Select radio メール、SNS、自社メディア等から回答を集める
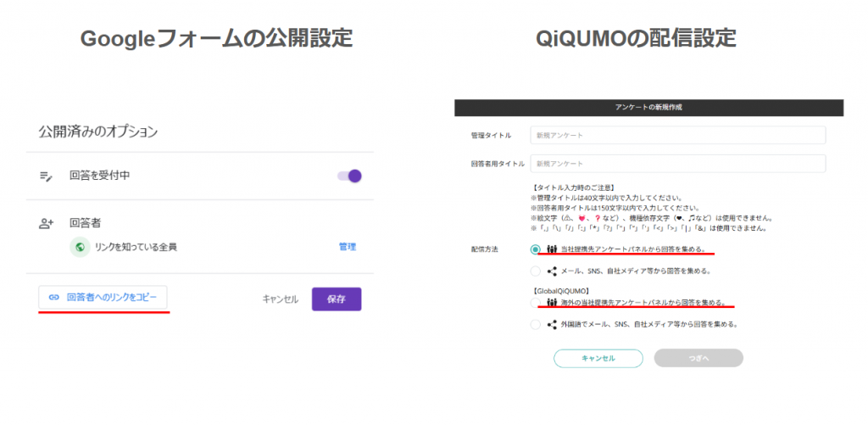This screenshot has width=868, height=425. coord(535,271)
